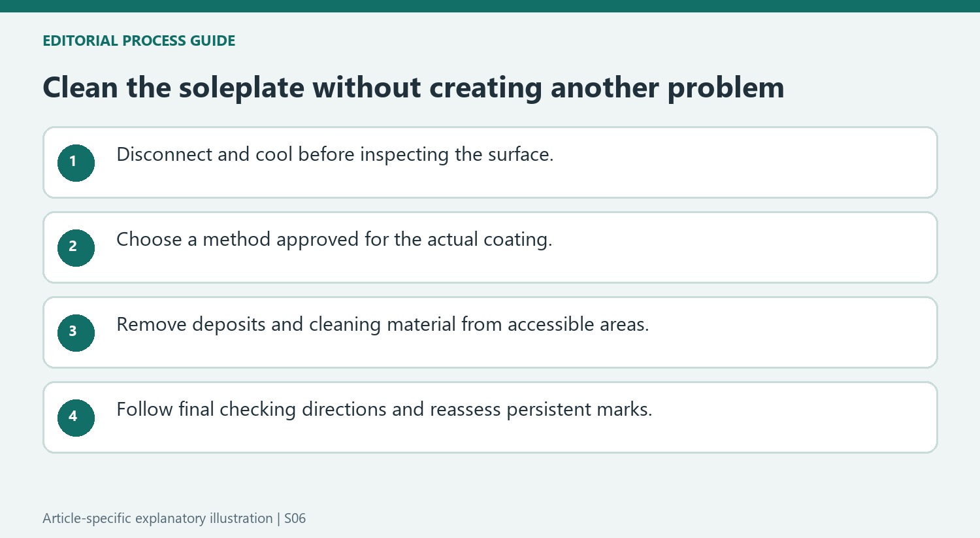Click the step 1 number badge
Screen dimensions: 980x538
coord(76,163)
